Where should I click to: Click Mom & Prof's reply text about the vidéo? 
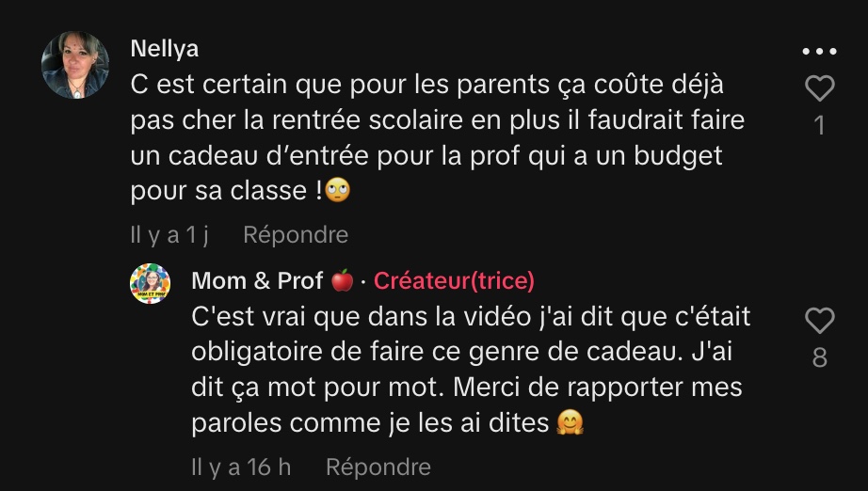click(x=471, y=370)
